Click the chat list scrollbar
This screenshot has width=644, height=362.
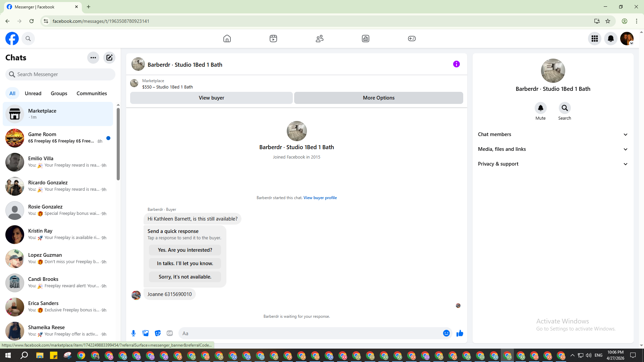pos(118,144)
